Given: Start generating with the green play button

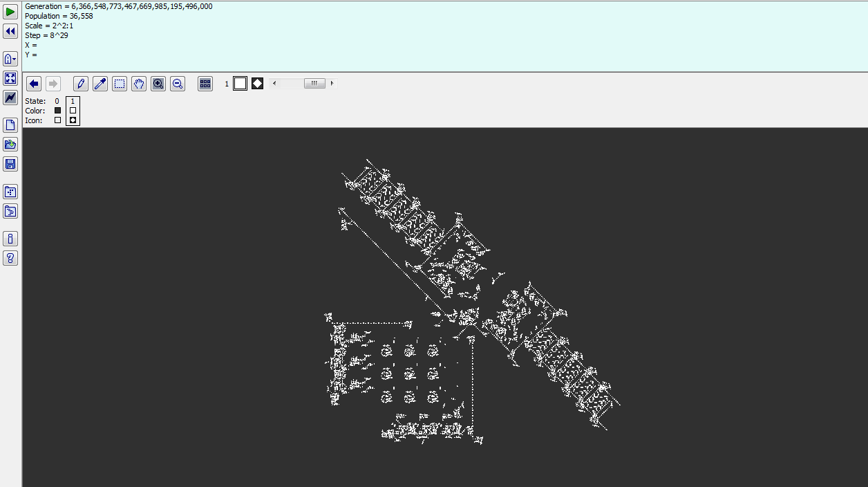Looking at the screenshot, I should (10, 12).
